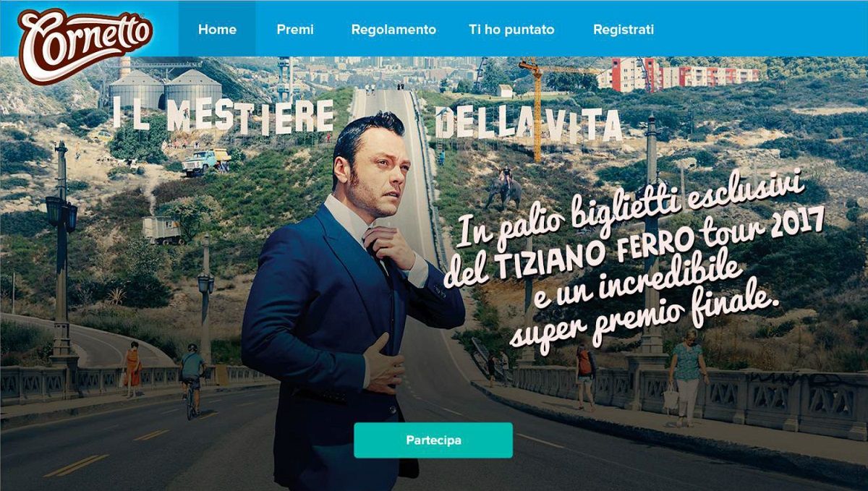Click the woman in the orange dress
This screenshot has height=491, width=868.
click(132, 368)
